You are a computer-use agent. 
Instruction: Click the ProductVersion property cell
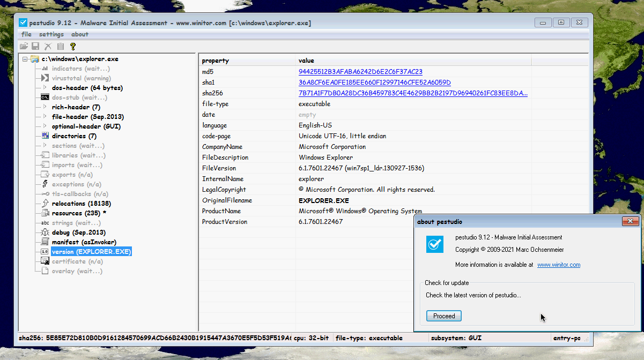pos(225,222)
